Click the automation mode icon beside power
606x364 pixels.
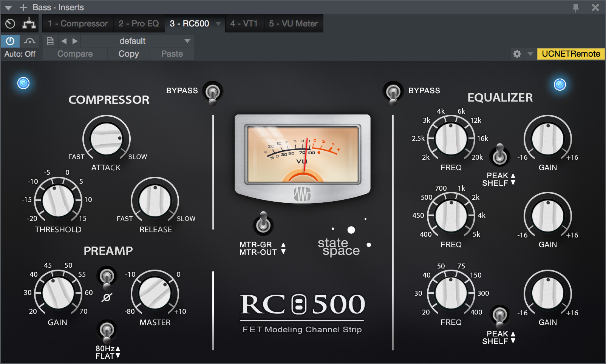tap(29, 41)
